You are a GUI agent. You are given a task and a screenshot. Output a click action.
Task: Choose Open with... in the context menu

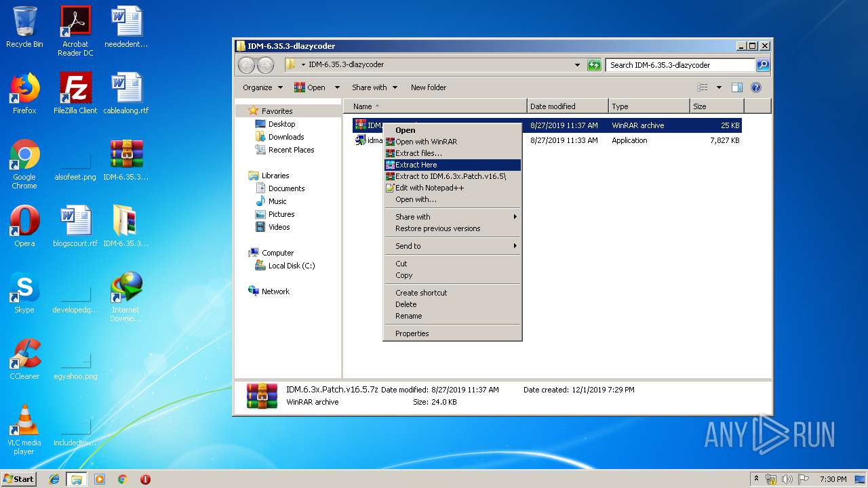point(452,199)
